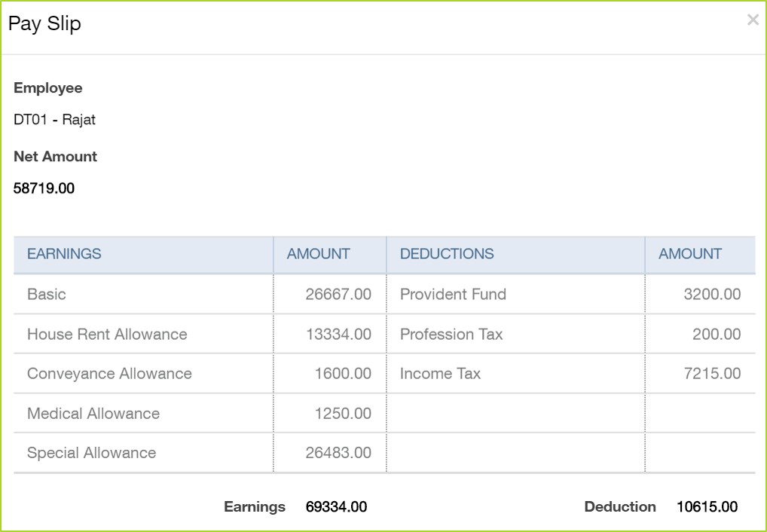Click the Provident Fund deduction row
Screen dimensions: 767x532
(x=452, y=294)
